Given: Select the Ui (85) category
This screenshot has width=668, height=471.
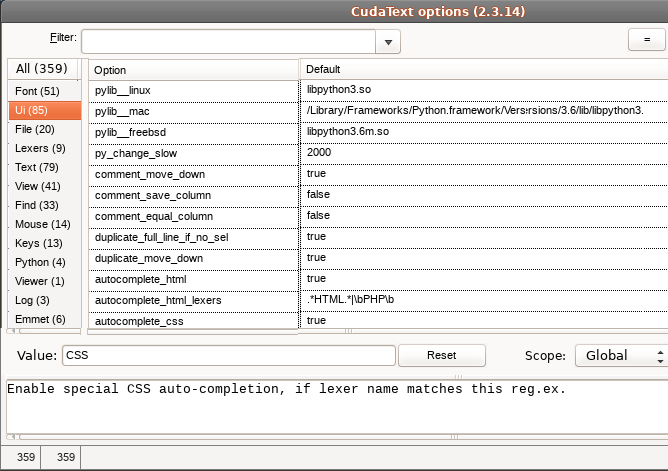Looking at the screenshot, I should [44, 110].
